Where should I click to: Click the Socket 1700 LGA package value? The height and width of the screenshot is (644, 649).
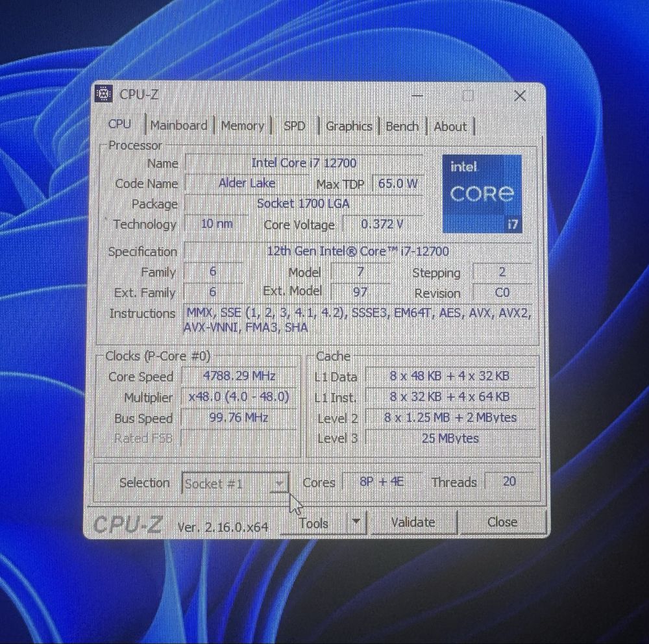click(303, 203)
